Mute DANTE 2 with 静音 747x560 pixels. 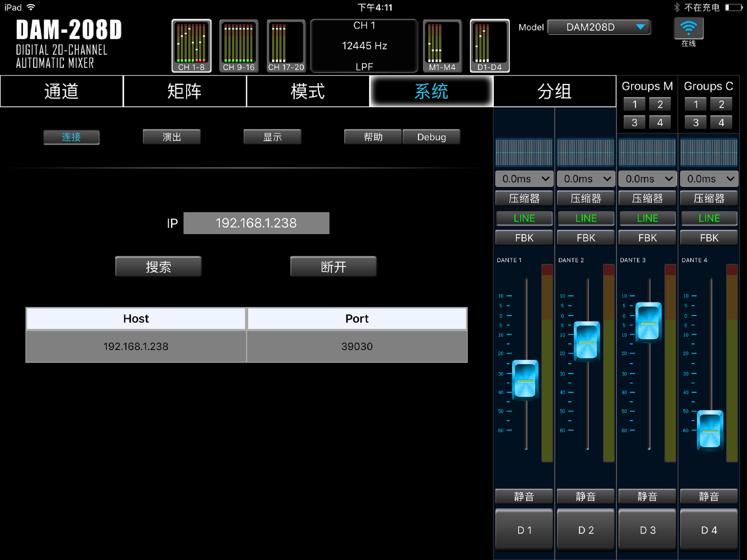click(x=586, y=496)
